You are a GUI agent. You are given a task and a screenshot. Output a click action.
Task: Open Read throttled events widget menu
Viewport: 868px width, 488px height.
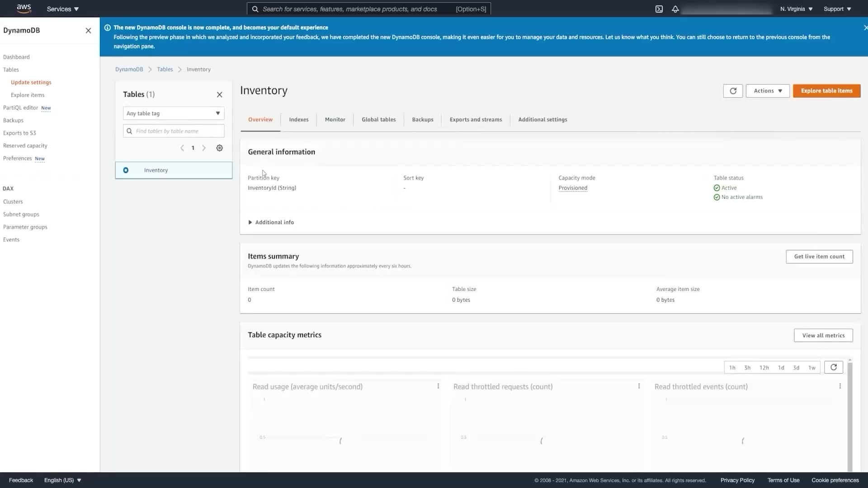coord(840,386)
